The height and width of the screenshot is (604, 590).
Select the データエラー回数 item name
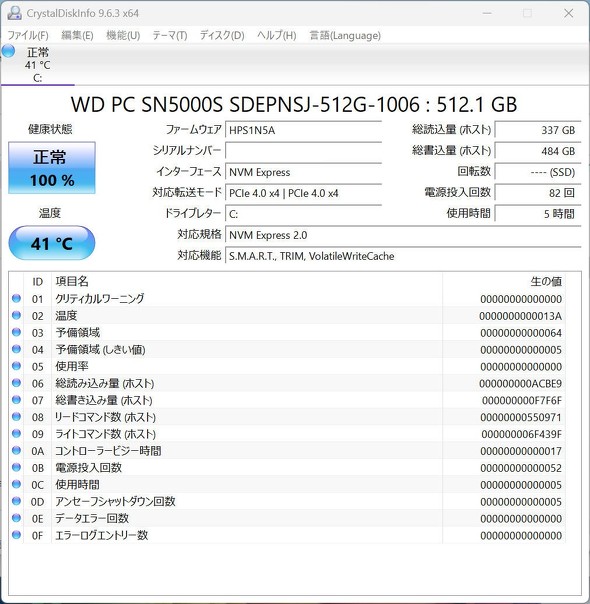click(92, 518)
